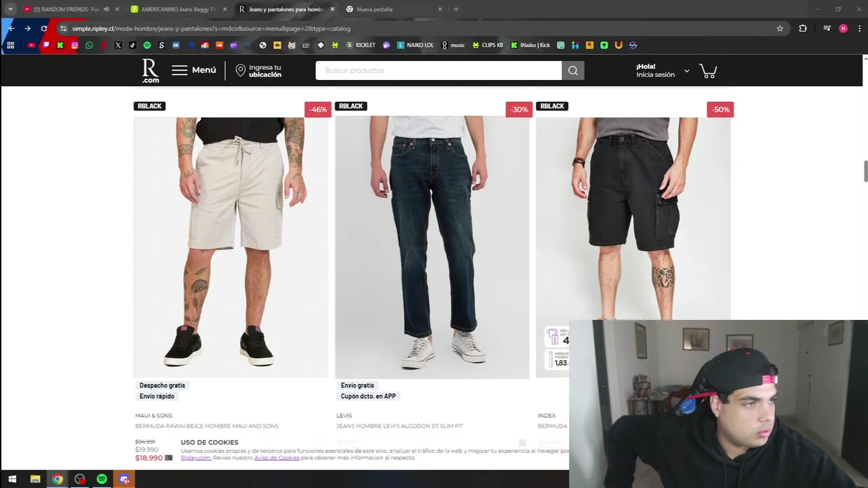Open the Levi's 511 jeans product image

click(432, 247)
